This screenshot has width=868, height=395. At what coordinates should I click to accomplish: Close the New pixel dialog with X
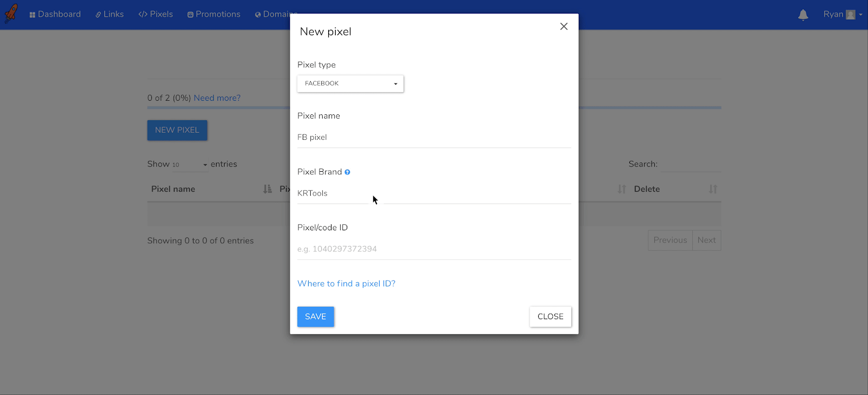coord(564,27)
